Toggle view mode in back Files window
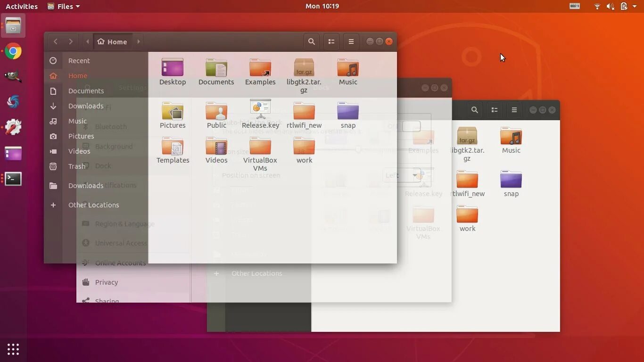Image resolution: width=644 pixels, height=362 pixels. (495, 110)
